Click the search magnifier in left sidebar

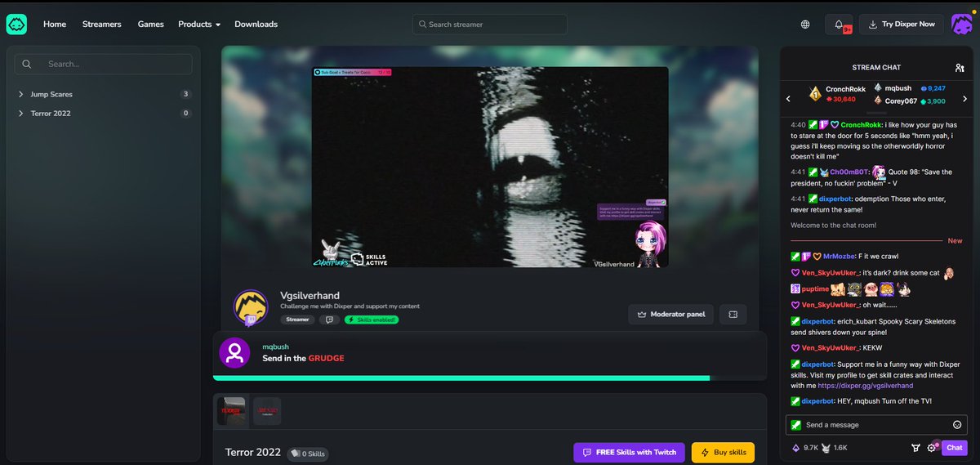point(27,64)
